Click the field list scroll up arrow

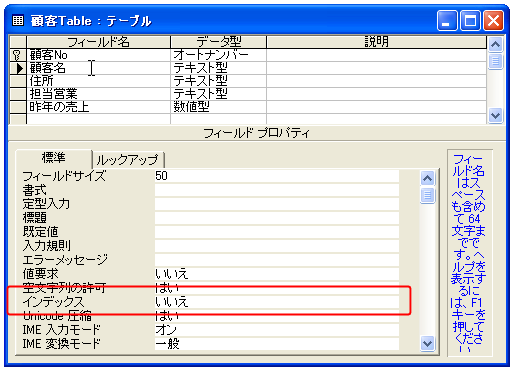[x=495, y=44]
